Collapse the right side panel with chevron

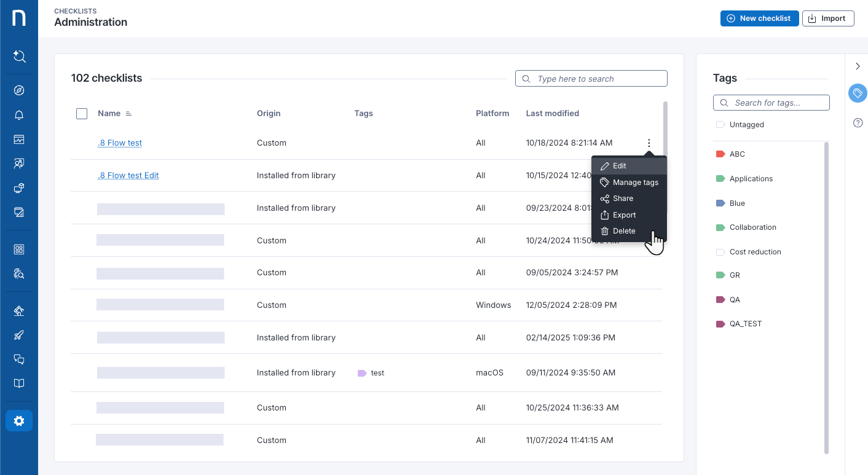pos(858,66)
